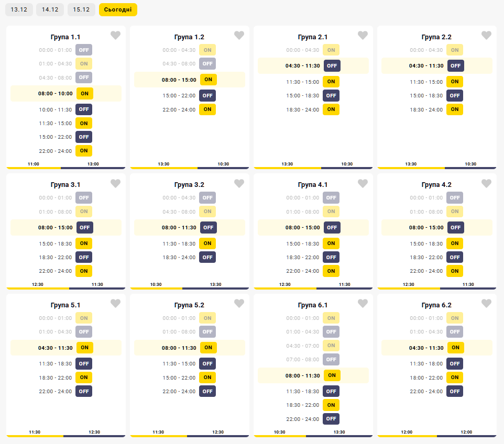Select the 15.12 date tab
The image size is (504, 444).
[x=81, y=10]
